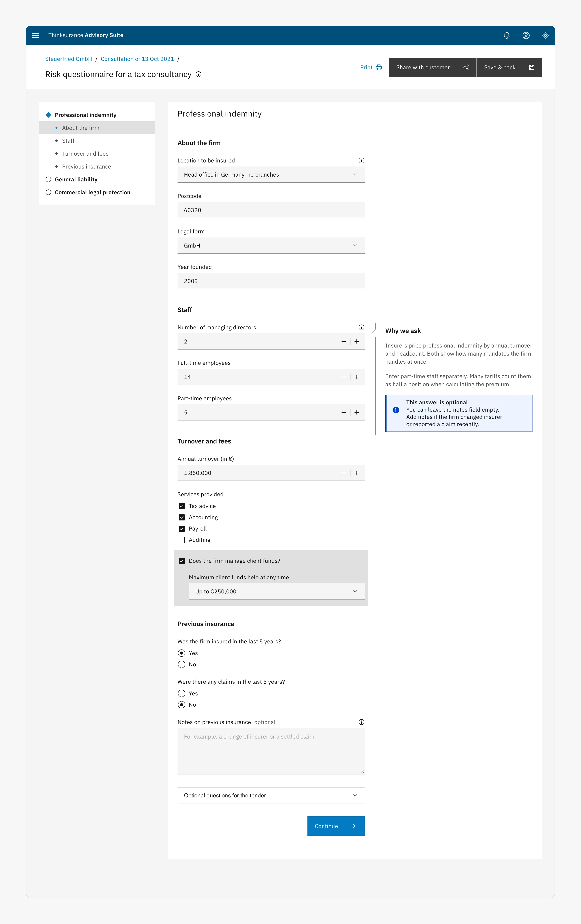The width and height of the screenshot is (581, 924).
Task: Open the notifications bell
Action: 507,35
